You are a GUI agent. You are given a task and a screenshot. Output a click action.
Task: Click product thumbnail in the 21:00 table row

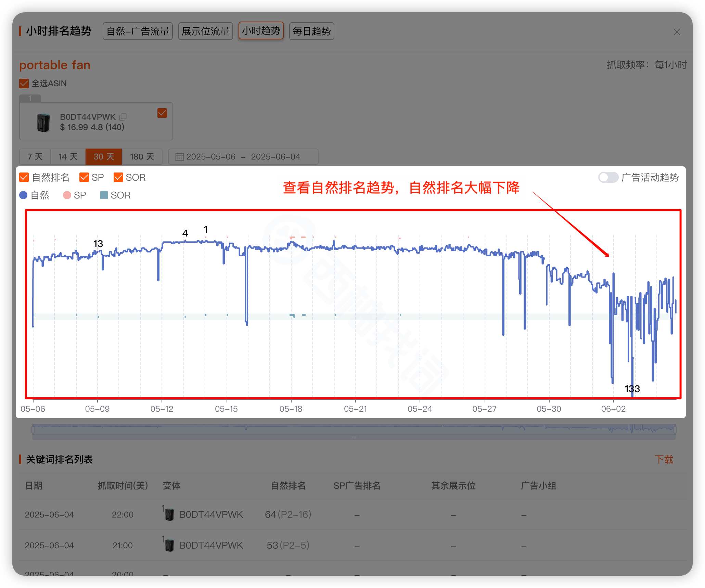pyautogui.click(x=169, y=545)
